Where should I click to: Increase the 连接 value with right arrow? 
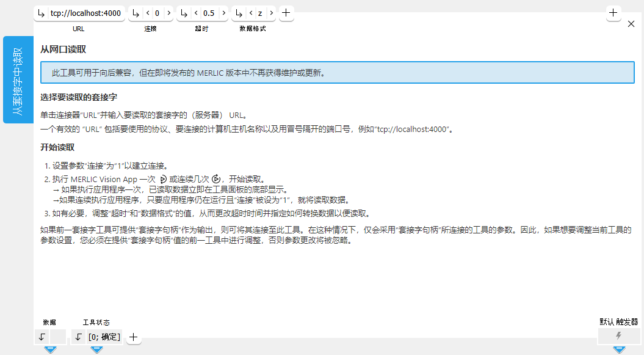point(168,13)
